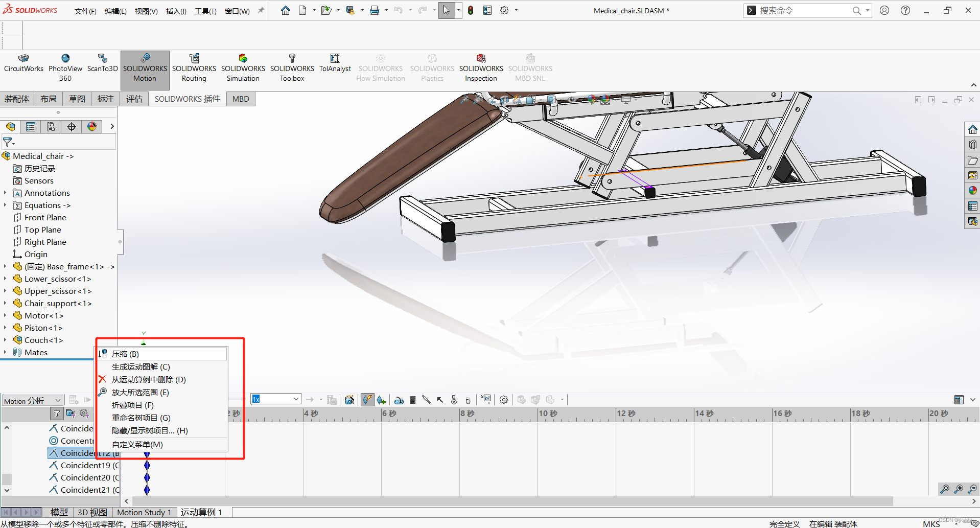The height and width of the screenshot is (528, 980).
Task: Click the timeline horizontal scrollbar
Action: pos(512,501)
